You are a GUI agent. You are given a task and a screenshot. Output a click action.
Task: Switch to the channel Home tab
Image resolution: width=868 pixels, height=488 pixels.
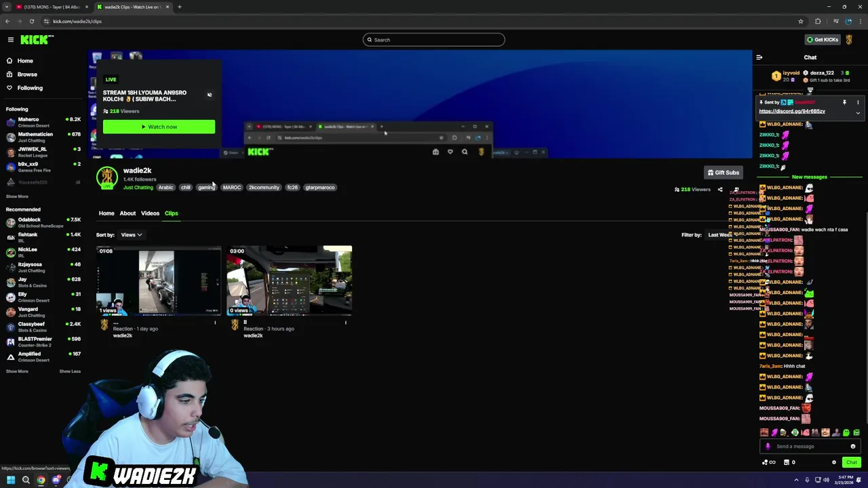click(106, 213)
